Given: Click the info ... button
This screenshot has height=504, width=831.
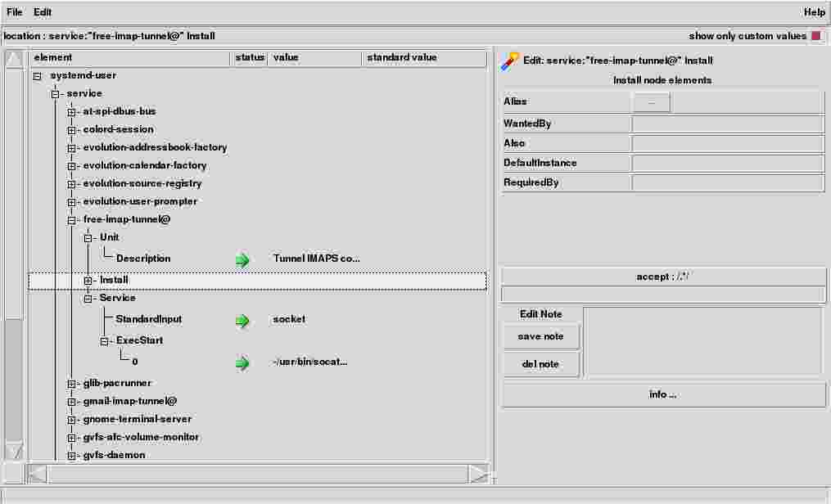Looking at the screenshot, I should pyautogui.click(x=663, y=394).
